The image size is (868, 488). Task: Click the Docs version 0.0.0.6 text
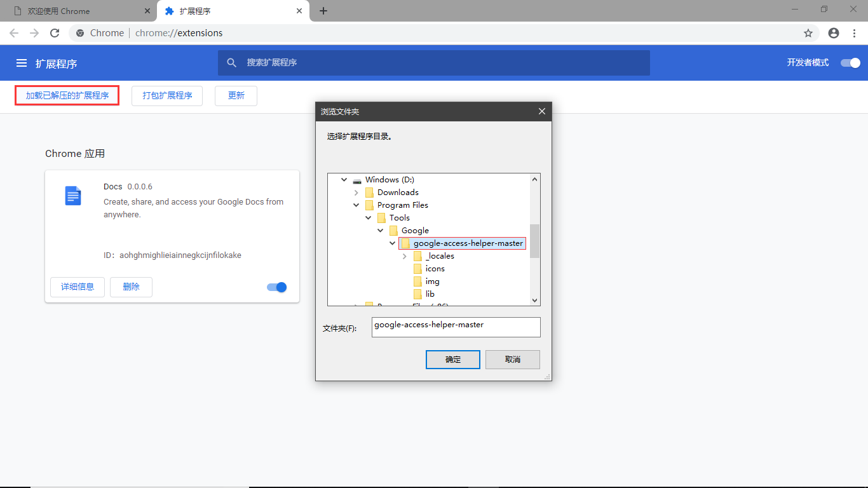pyautogui.click(x=140, y=187)
